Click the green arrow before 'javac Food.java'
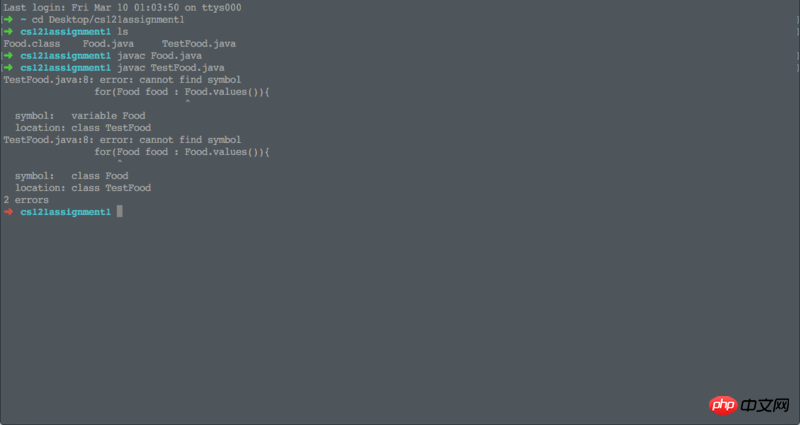800x425 pixels. (9, 56)
